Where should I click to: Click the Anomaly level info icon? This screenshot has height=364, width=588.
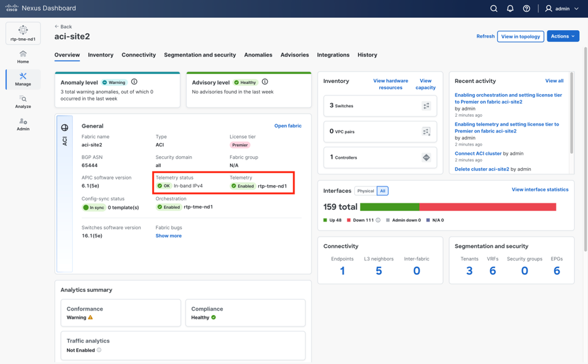pos(134,82)
